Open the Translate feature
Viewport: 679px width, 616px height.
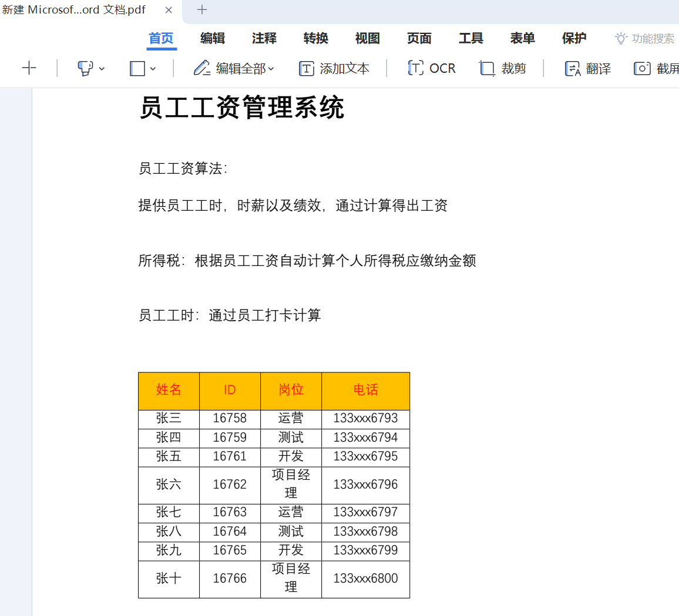click(x=587, y=68)
